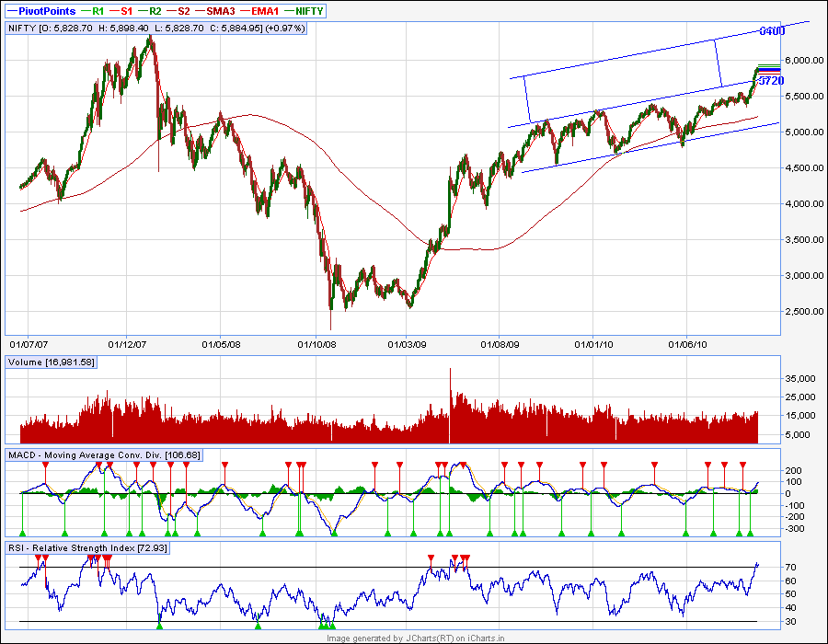828x644 pixels.
Task: Click the 15,000 volume axis label
Action: pos(800,416)
